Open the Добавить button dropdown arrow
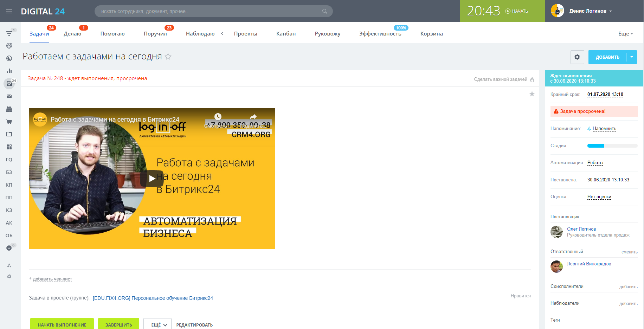This screenshot has height=329, width=644. pyautogui.click(x=632, y=57)
